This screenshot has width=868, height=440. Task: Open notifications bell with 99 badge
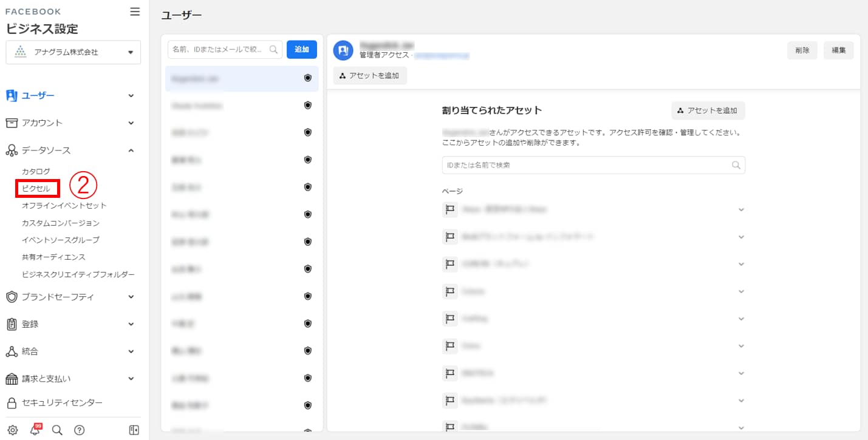point(35,430)
